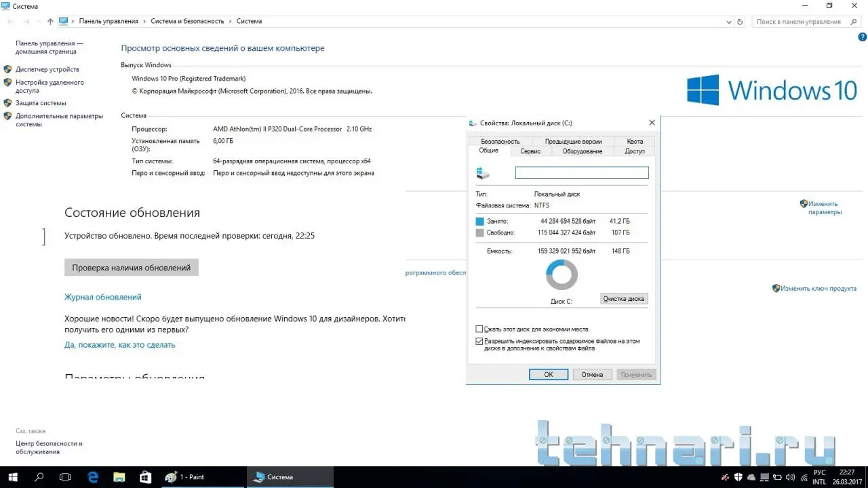Click the 'Очистка диска' button
The height and width of the screenshot is (488, 868).
click(624, 299)
